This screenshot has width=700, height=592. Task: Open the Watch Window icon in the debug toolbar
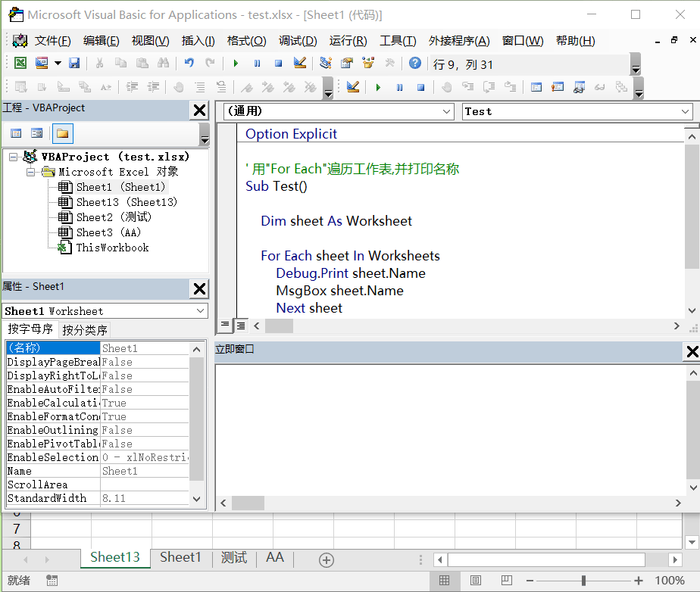[x=579, y=87]
